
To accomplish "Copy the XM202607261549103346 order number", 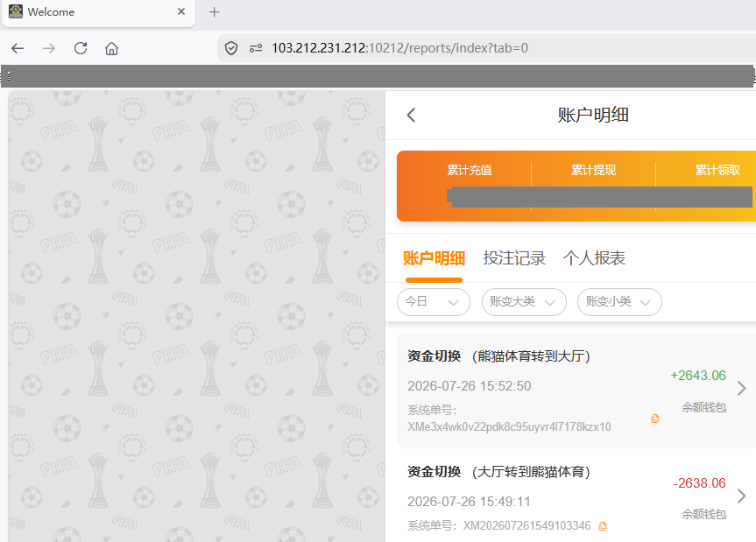I will point(603,526).
